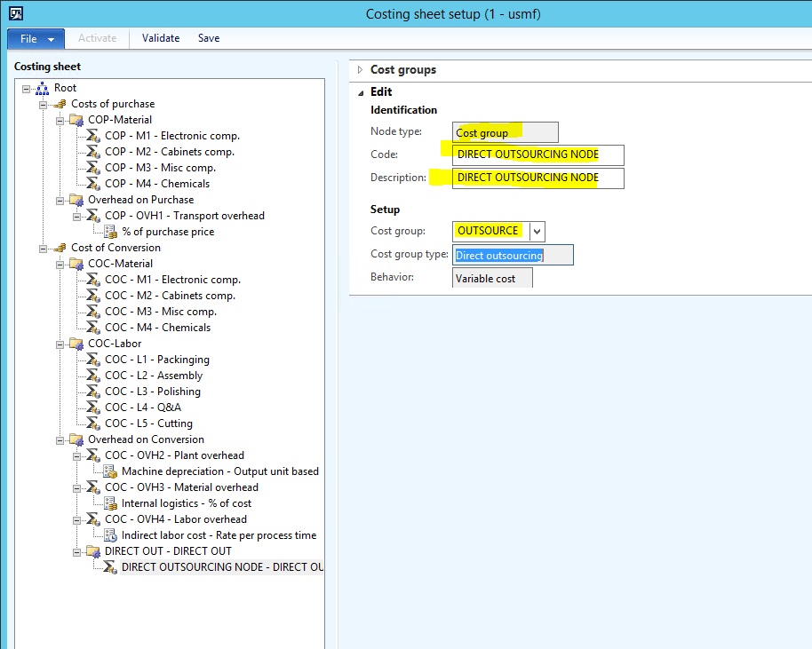The image size is (812, 649).
Task: Expand the Cost groups section
Action: pos(361,70)
